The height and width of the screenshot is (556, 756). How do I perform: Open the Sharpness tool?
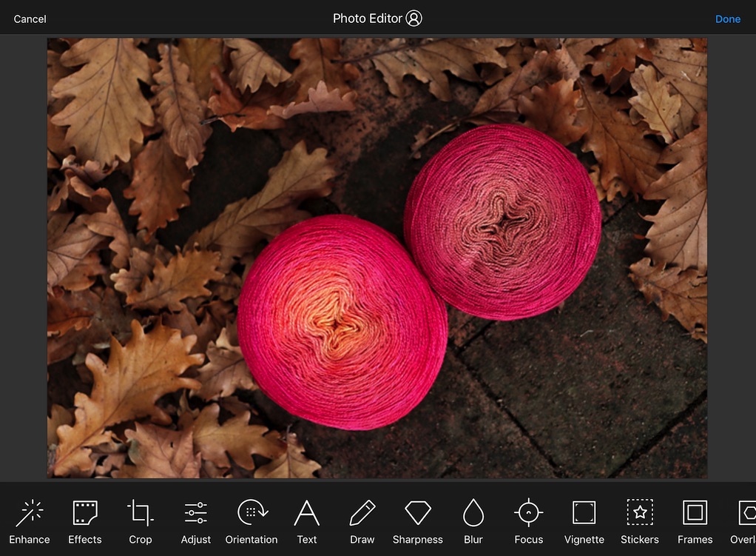pyautogui.click(x=417, y=521)
